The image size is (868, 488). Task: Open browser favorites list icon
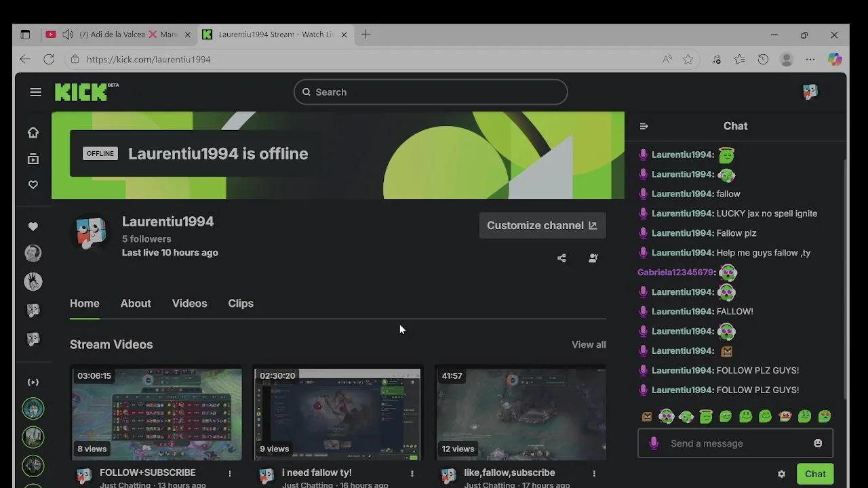pos(740,60)
